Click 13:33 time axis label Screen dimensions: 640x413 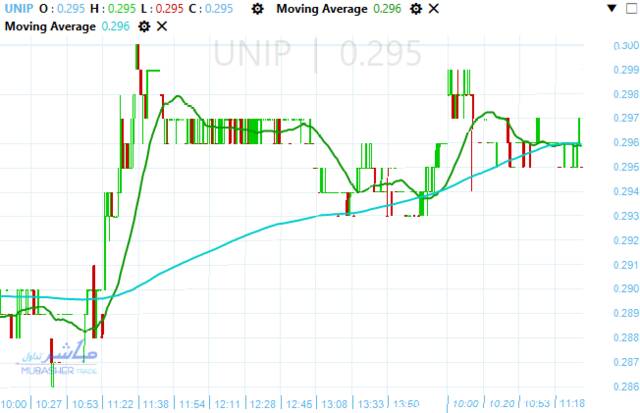tap(371, 404)
